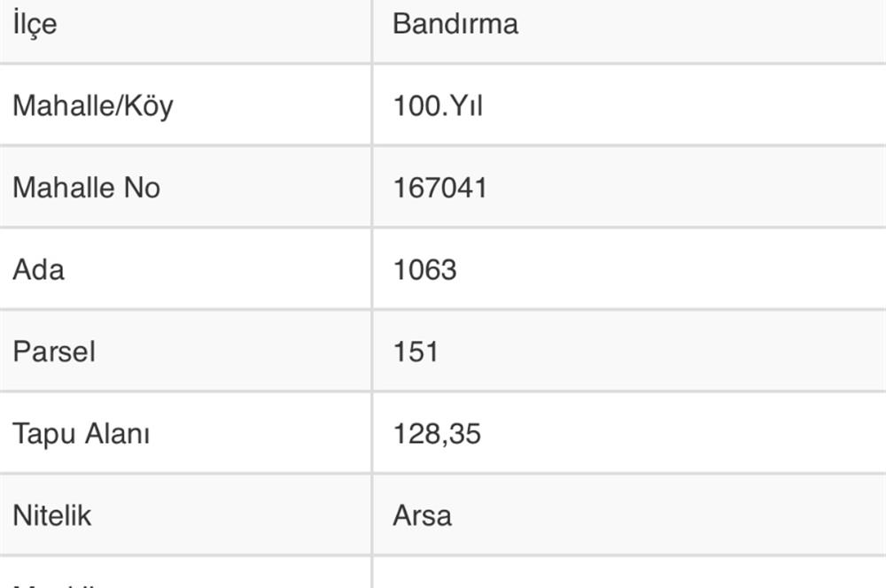Select the 128,35 area value

point(437,434)
